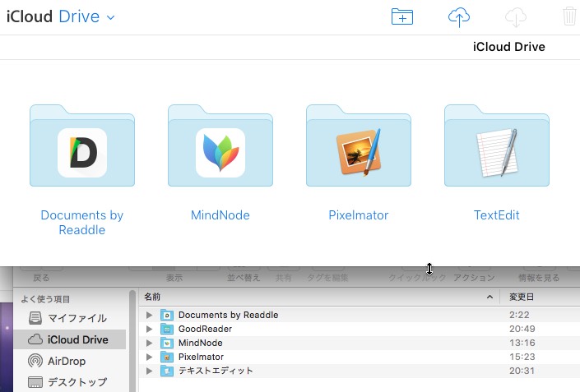Click the iCloud Drive breadcrumb title
The height and width of the screenshot is (392, 580).
click(509, 47)
